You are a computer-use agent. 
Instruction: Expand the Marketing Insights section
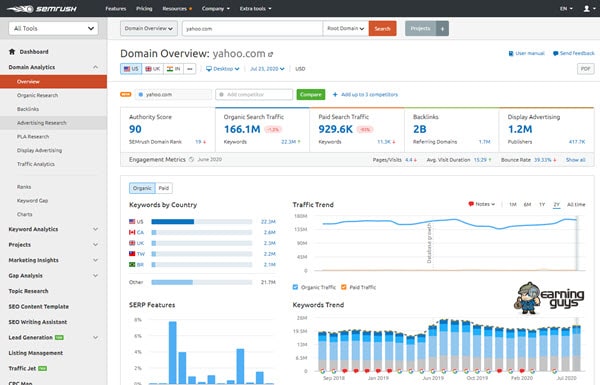click(95, 260)
